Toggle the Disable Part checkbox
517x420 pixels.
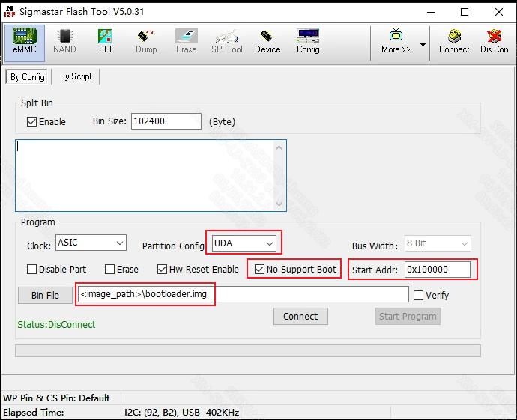click(x=31, y=269)
